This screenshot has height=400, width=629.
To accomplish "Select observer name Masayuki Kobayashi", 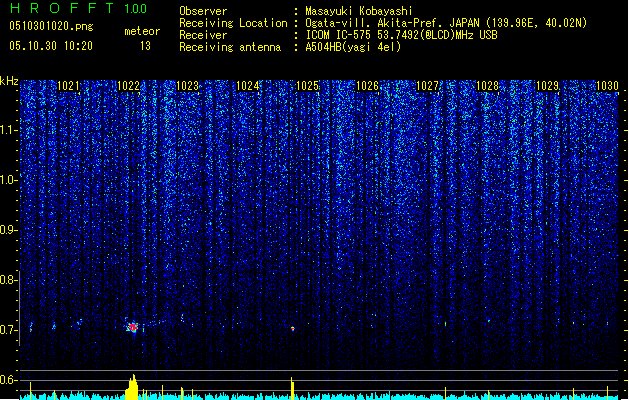I will coord(359,11).
